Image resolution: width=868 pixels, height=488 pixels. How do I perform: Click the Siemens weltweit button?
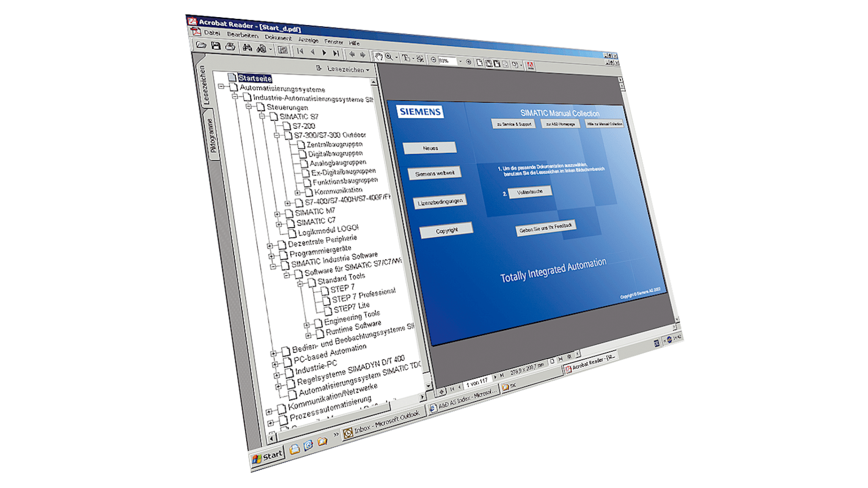coord(435,173)
